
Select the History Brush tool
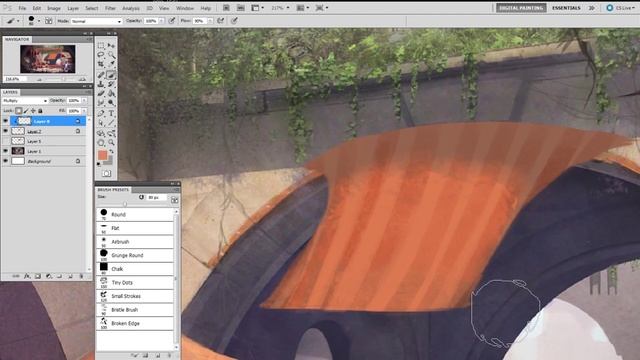click(111, 84)
